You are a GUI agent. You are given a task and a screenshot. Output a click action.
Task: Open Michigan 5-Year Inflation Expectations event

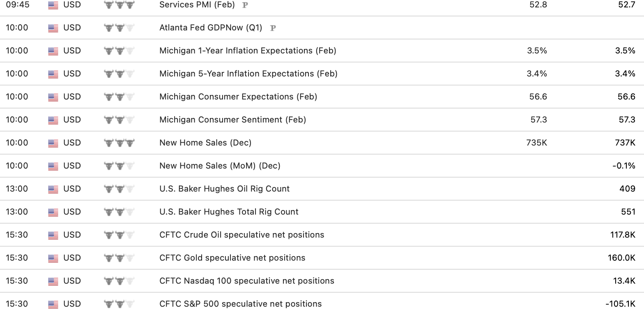(x=248, y=74)
